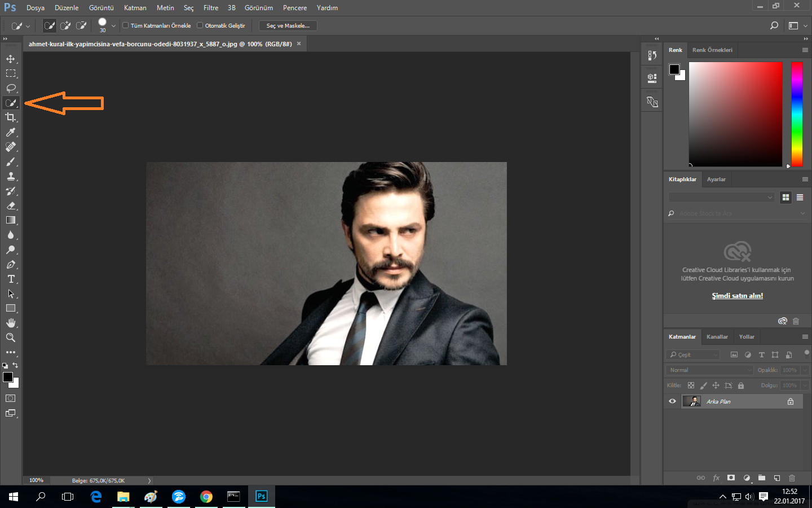Select the Lasso tool
Image resolution: width=812 pixels, height=508 pixels.
coord(11,88)
